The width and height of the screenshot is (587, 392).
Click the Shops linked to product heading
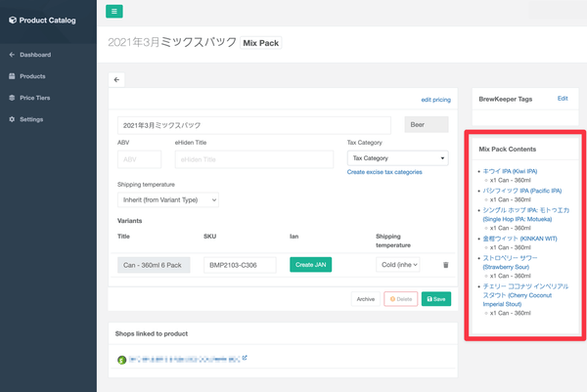152,333
